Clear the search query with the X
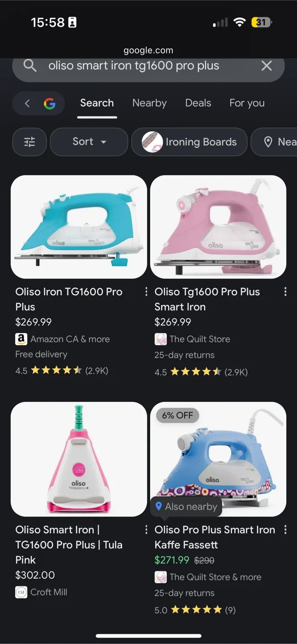The image size is (297, 644). 267,66
